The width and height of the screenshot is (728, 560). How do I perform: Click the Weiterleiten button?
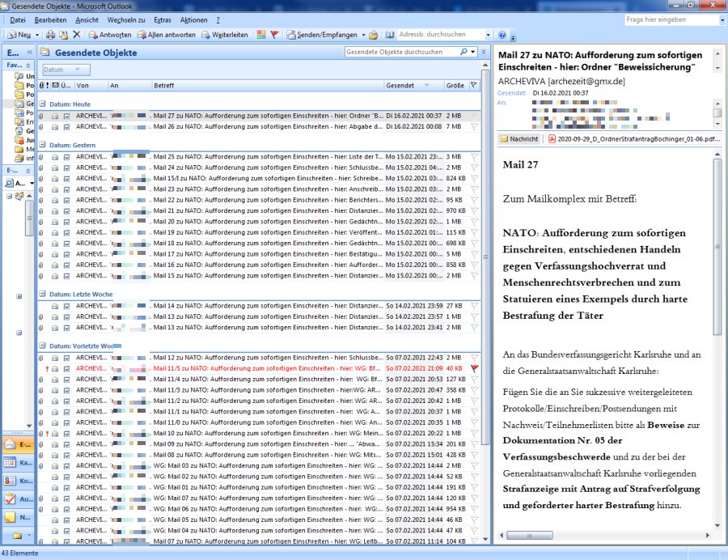[225, 35]
